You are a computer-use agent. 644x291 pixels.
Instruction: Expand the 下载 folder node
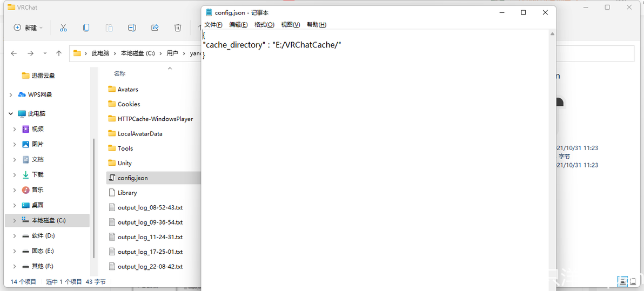pyautogui.click(x=15, y=174)
